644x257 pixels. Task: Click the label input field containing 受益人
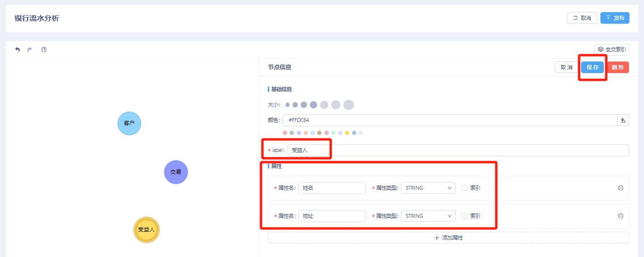coord(458,150)
